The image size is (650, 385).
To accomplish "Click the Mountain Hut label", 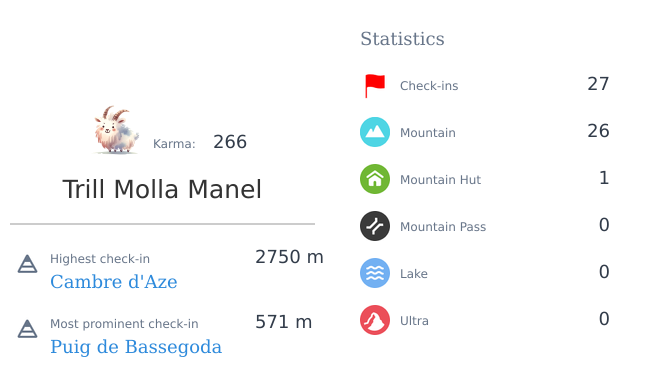I will coord(440,180).
